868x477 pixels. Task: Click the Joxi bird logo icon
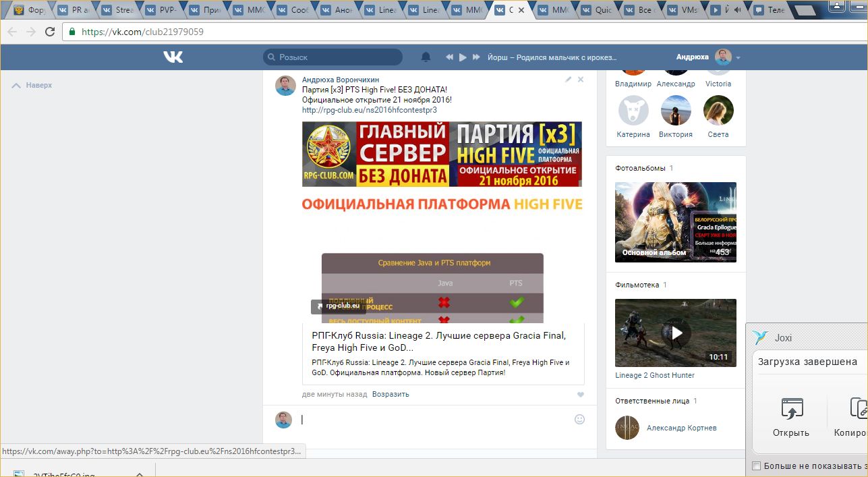point(760,338)
